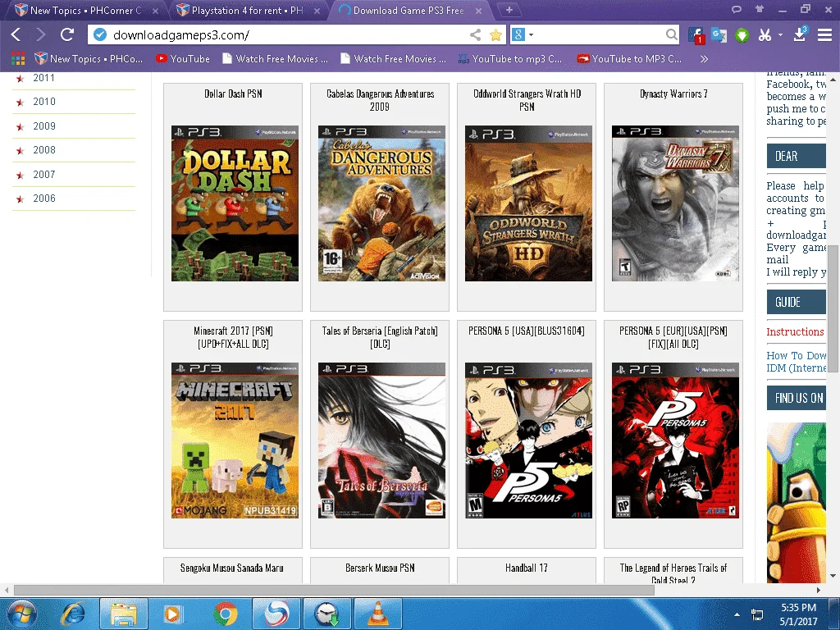
Task: Open PERSONA 5 [USA][BLUS31604] cover
Action: pos(528,441)
